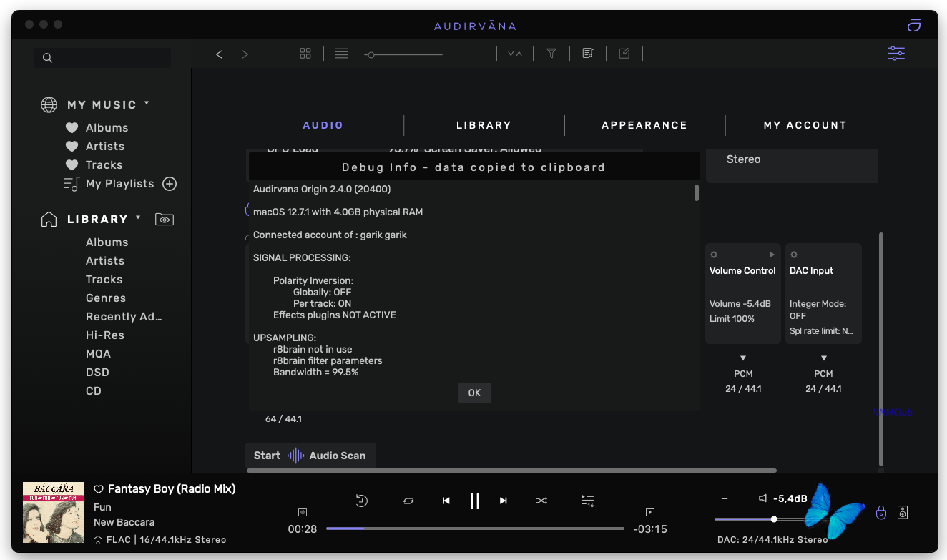Go back with the left arrow
Viewport: 947px width, 560px height.
click(x=220, y=54)
